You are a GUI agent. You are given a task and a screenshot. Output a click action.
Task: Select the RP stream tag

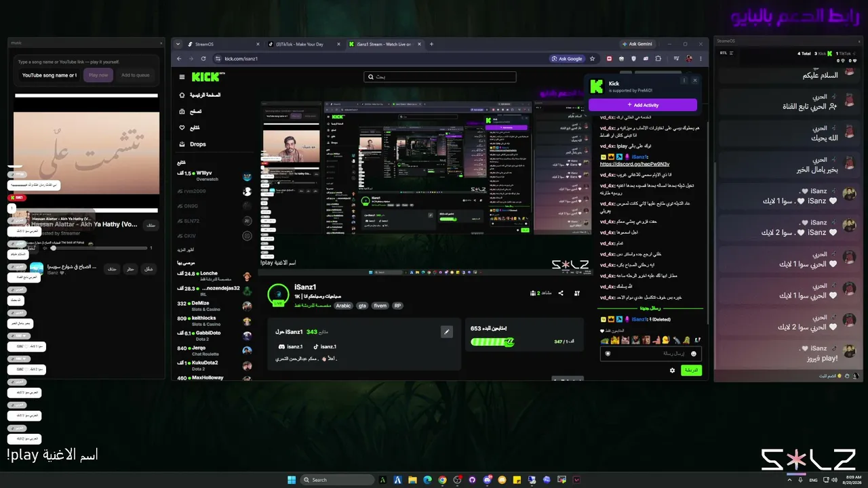tap(398, 306)
